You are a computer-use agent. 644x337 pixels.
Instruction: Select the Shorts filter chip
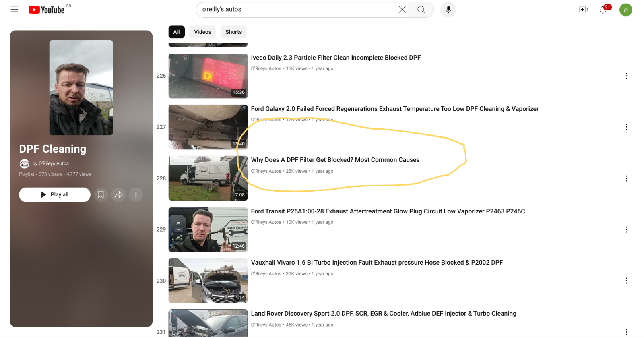[233, 32]
